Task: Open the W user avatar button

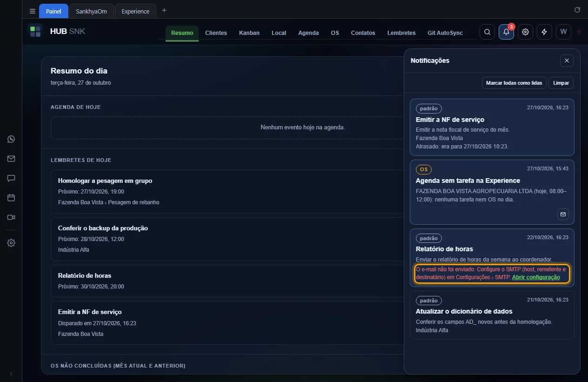Action: pyautogui.click(x=563, y=32)
